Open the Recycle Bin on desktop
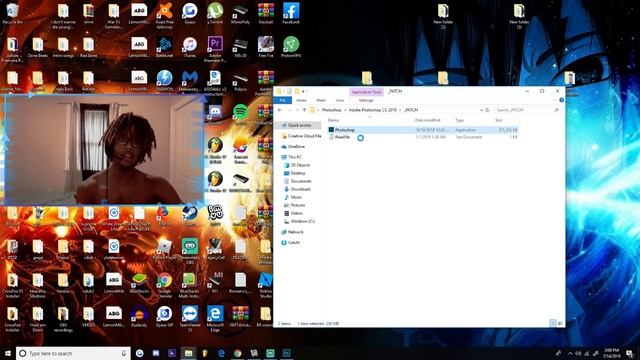This screenshot has width=640, height=360. click(12, 13)
